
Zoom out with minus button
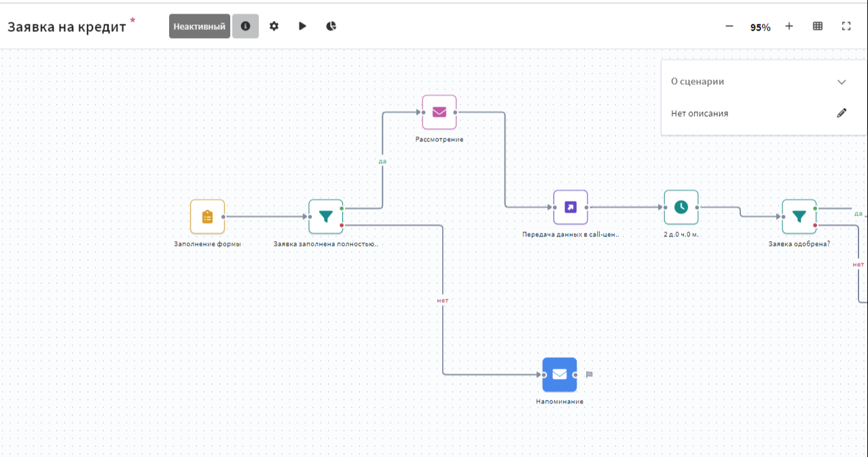point(729,26)
